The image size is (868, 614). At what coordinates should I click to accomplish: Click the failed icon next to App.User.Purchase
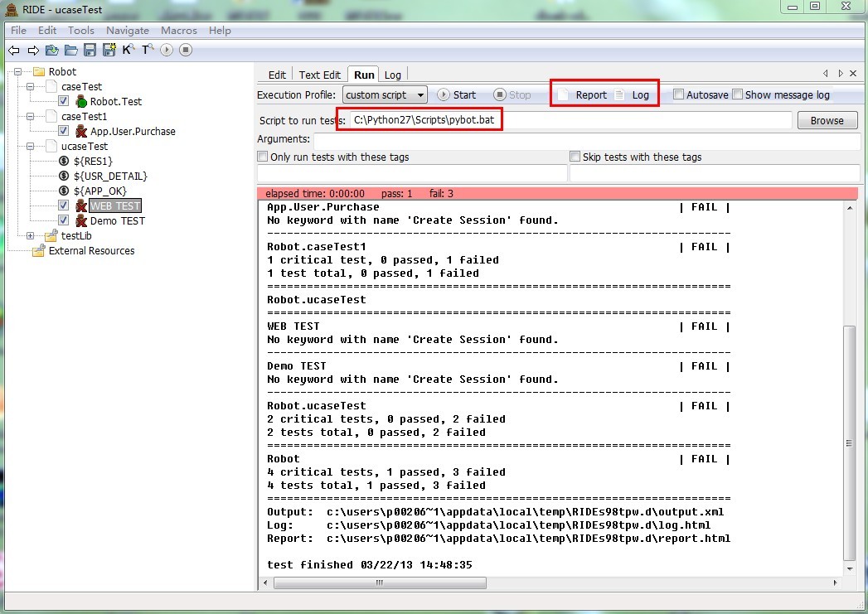point(81,131)
